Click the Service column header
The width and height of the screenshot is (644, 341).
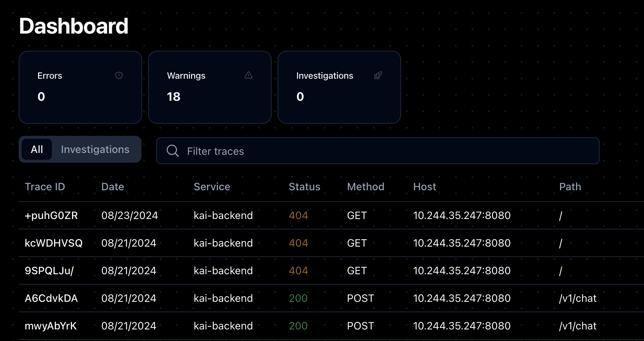[x=212, y=187]
